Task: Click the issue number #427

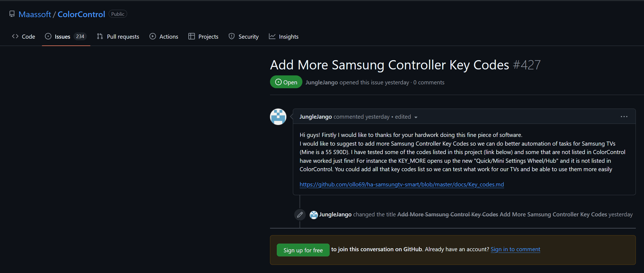Action: tap(527, 65)
